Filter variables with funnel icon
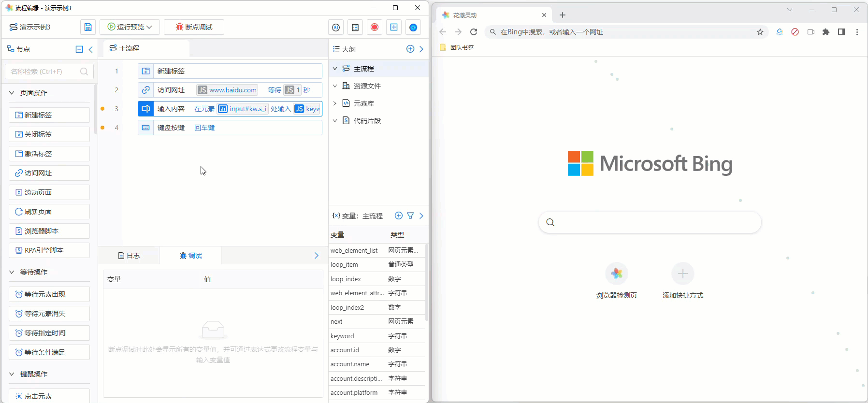The width and height of the screenshot is (868, 403). [410, 216]
